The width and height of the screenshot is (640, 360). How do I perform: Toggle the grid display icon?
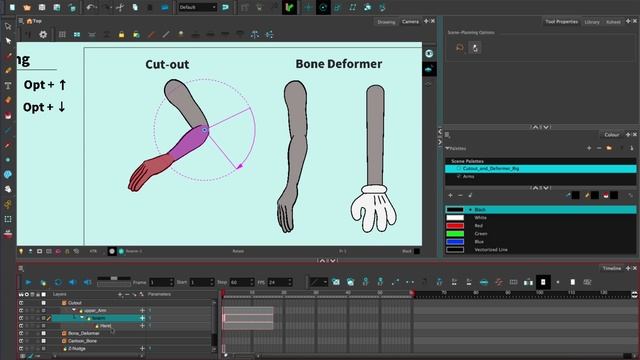62,35
